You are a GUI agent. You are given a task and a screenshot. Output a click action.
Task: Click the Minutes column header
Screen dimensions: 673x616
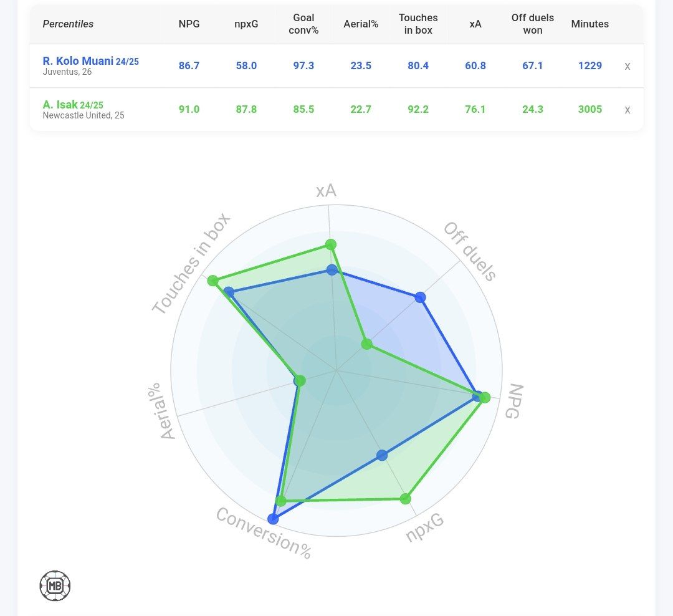tap(589, 24)
